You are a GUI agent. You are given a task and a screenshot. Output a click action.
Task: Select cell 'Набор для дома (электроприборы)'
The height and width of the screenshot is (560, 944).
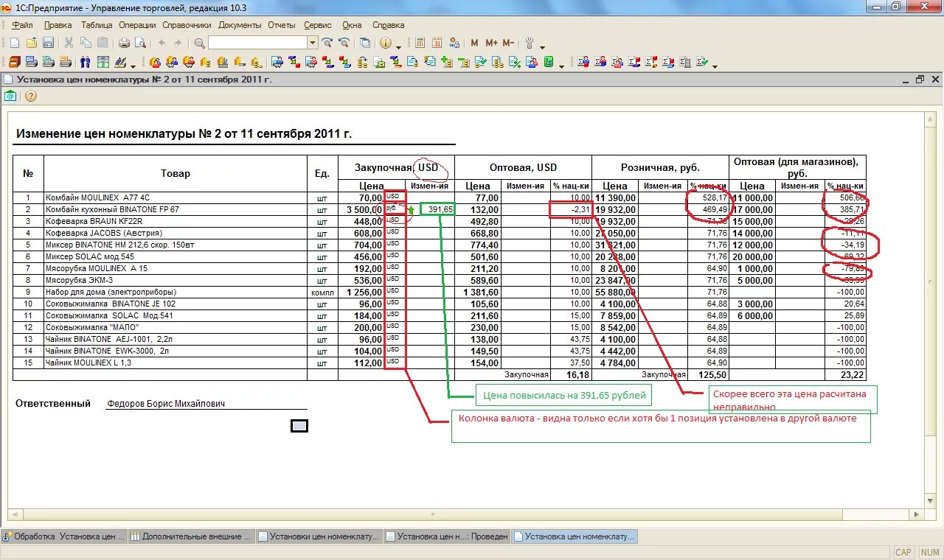[x=175, y=292]
